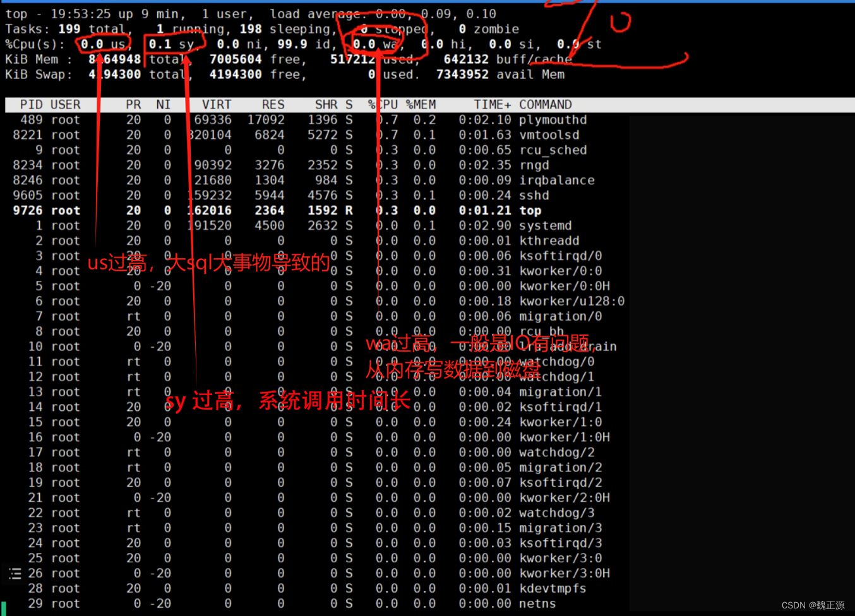The image size is (855, 616).
Task: Click the "198 sleeping" tasks count
Action: pos(285,29)
